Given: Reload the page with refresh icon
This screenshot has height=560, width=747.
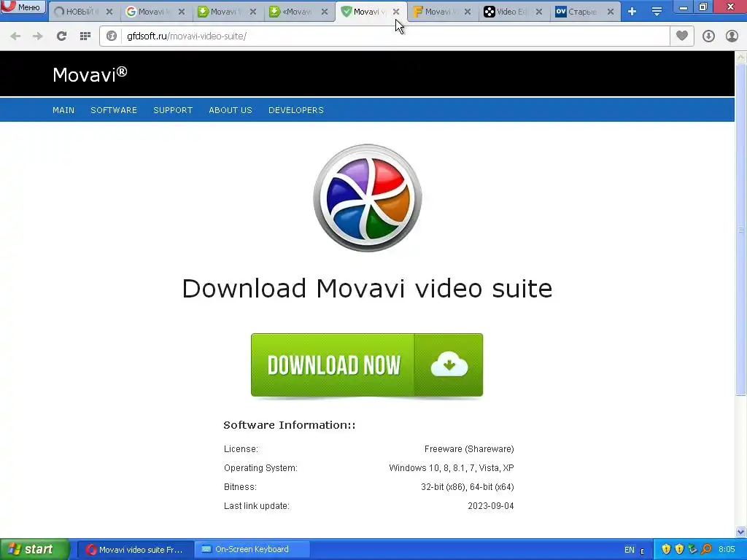Looking at the screenshot, I should pos(61,36).
